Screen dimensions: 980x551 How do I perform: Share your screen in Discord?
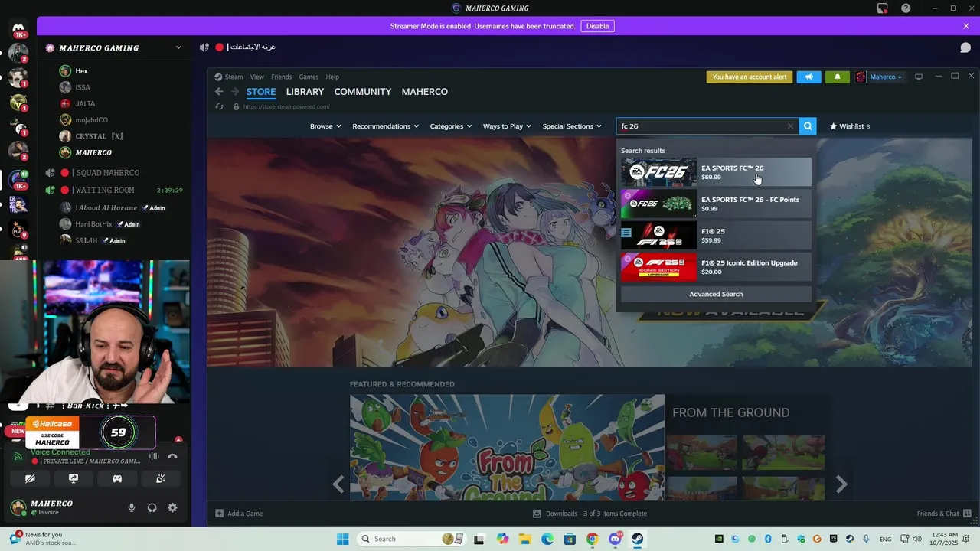tap(73, 478)
